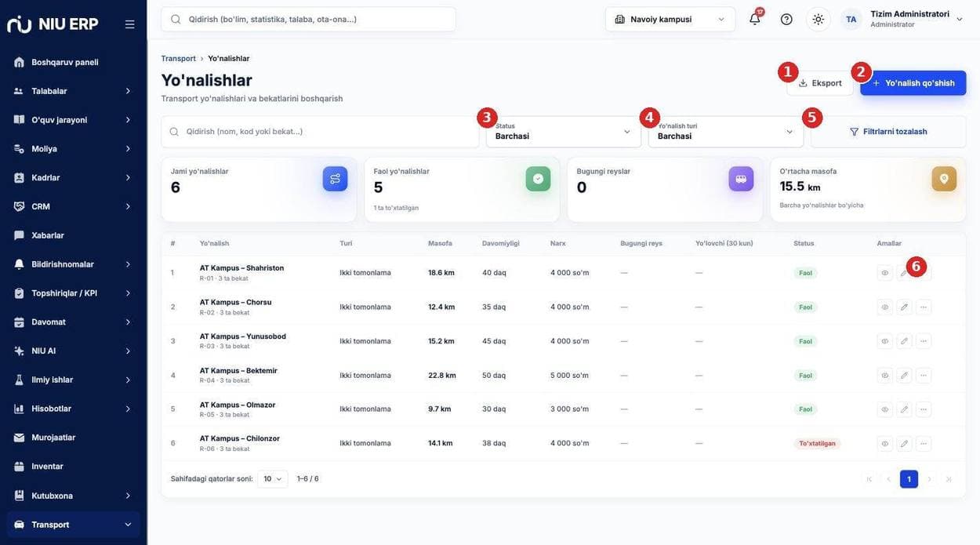
Task: Go to the next page of routes
Action: pos(930,479)
